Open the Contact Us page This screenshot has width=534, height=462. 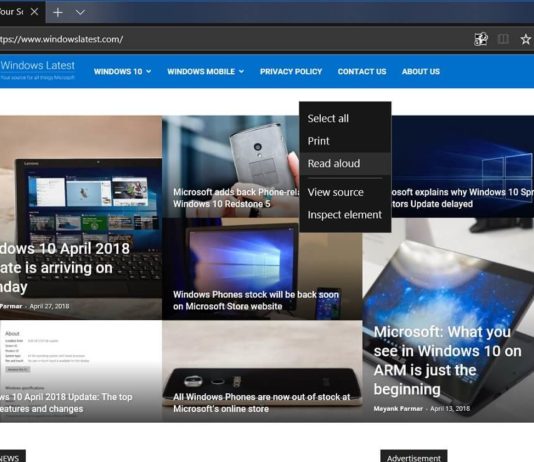pos(362,71)
